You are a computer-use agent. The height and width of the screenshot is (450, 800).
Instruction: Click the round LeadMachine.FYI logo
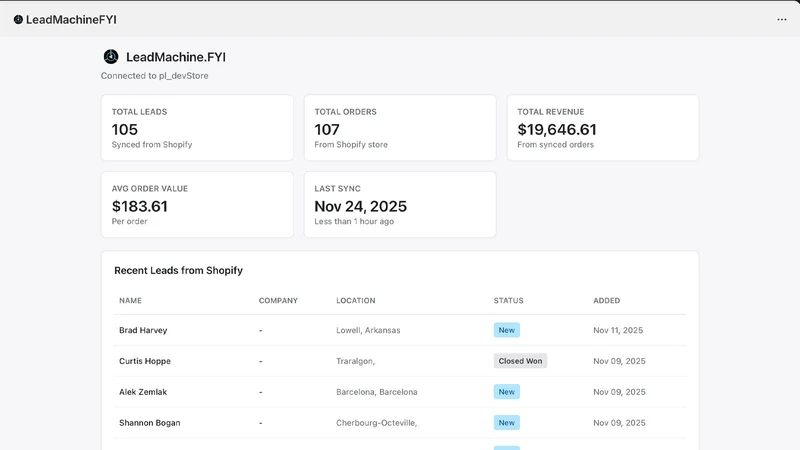[x=111, y=57]
